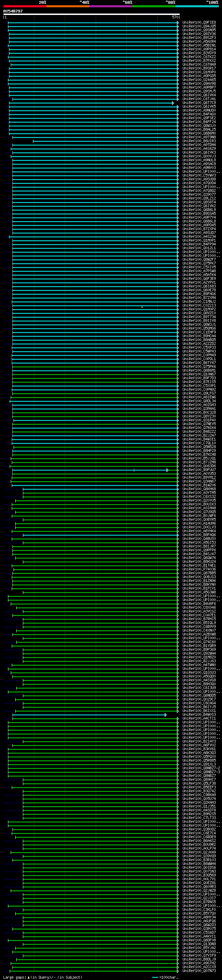The image size is (222, 980).
Task: Click the cyan ~100% identity legend segment
Action: (x=197, y=6)
